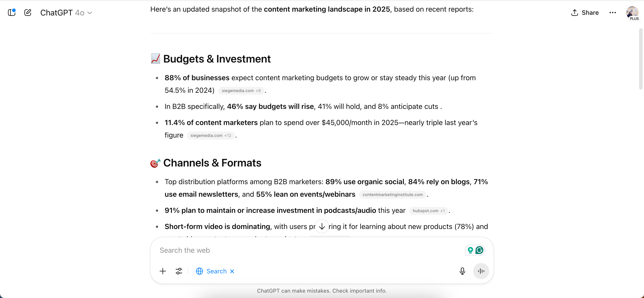Click the Share button
Screen dimensions: 644x298
(x=585, y=13)
